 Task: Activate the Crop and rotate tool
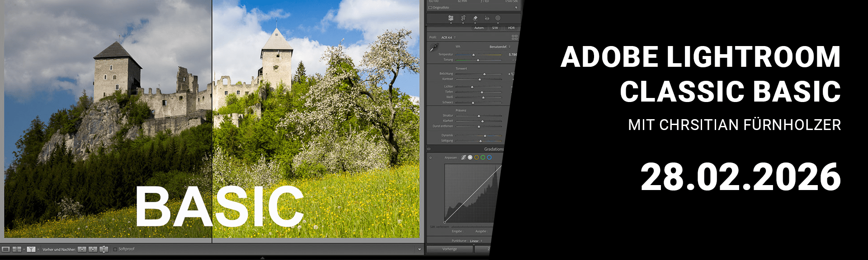point(463,18)
